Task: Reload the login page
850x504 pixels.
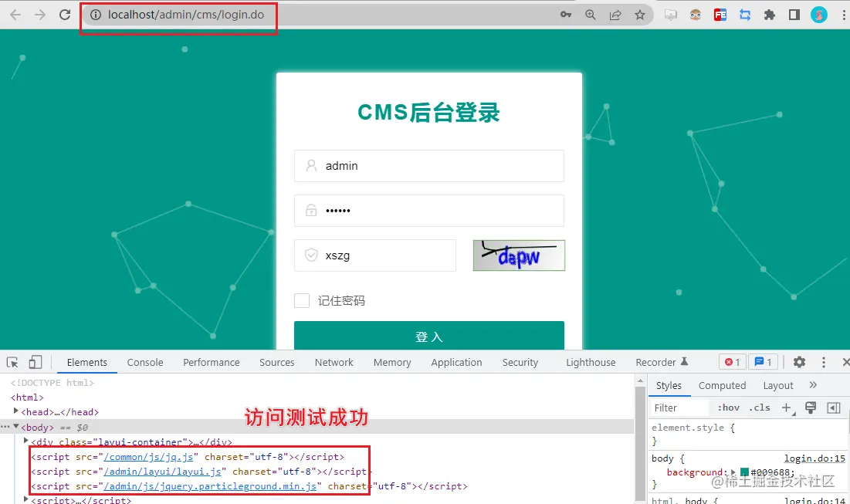Action: (65, 15)
